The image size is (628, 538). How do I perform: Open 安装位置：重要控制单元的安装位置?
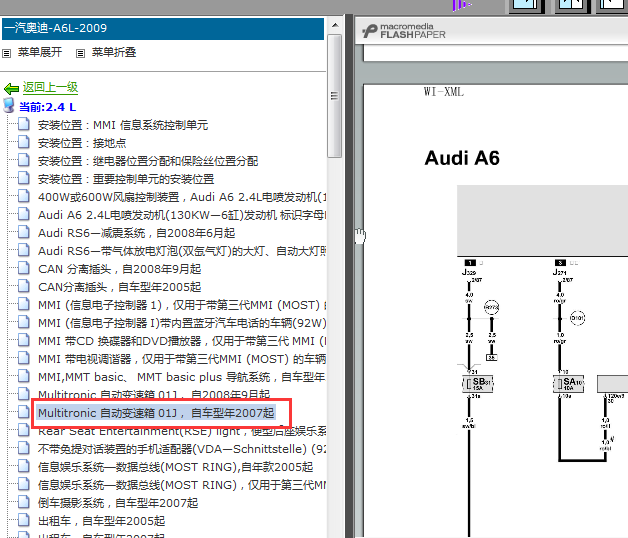[126, 179]
